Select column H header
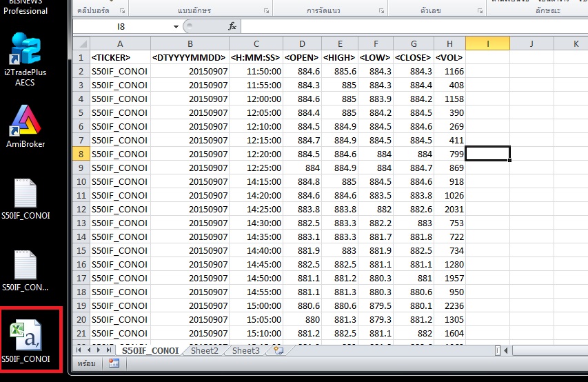Screen dimensions: 588x382 [x=449, y=43]
